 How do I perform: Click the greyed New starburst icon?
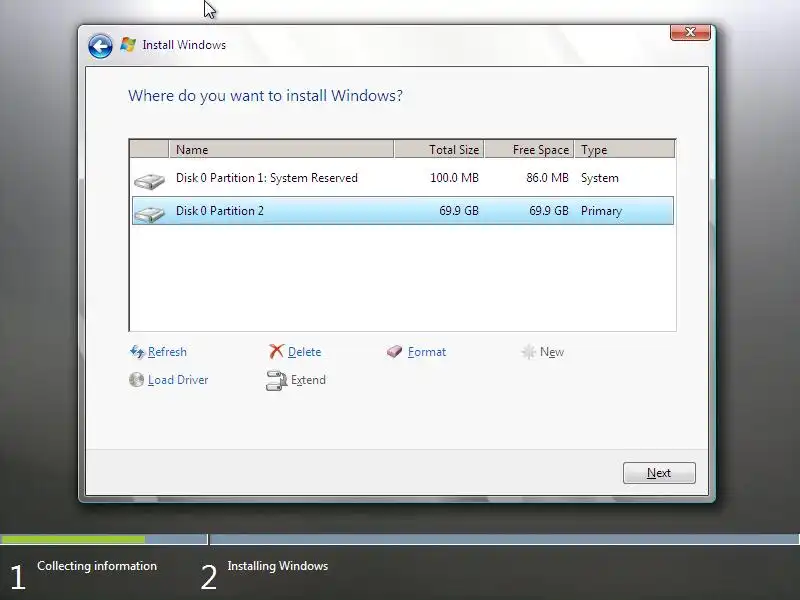click(x=529, y=352)
